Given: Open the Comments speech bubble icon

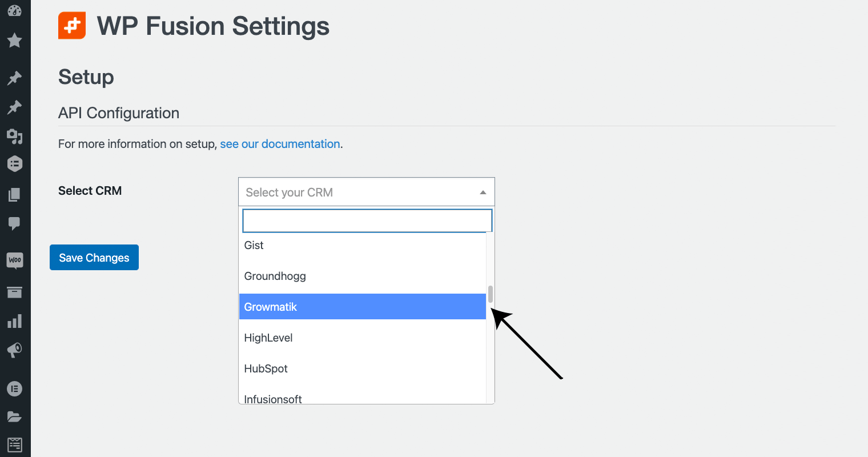Looking at the screenshot, I should (x=15, y=223).
